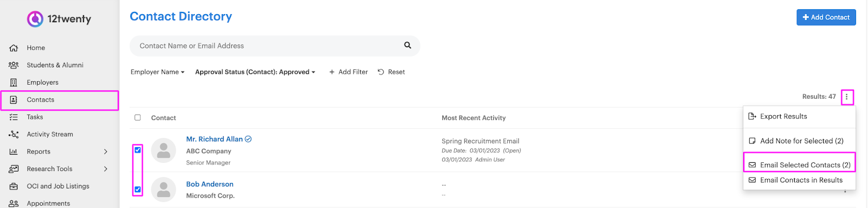
Task: Click the Tasks checklist icon
Action: pos(14,117)
